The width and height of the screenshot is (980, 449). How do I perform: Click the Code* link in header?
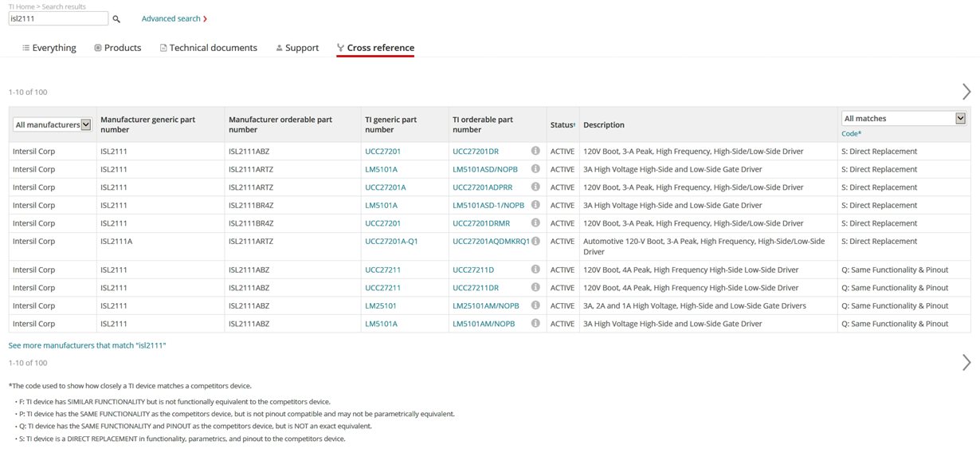852,133
